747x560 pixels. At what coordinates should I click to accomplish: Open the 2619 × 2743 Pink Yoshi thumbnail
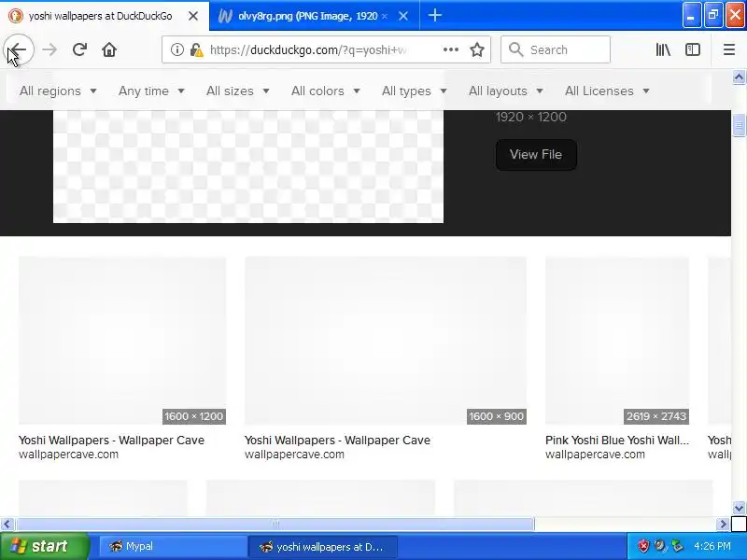click(617, 341)
